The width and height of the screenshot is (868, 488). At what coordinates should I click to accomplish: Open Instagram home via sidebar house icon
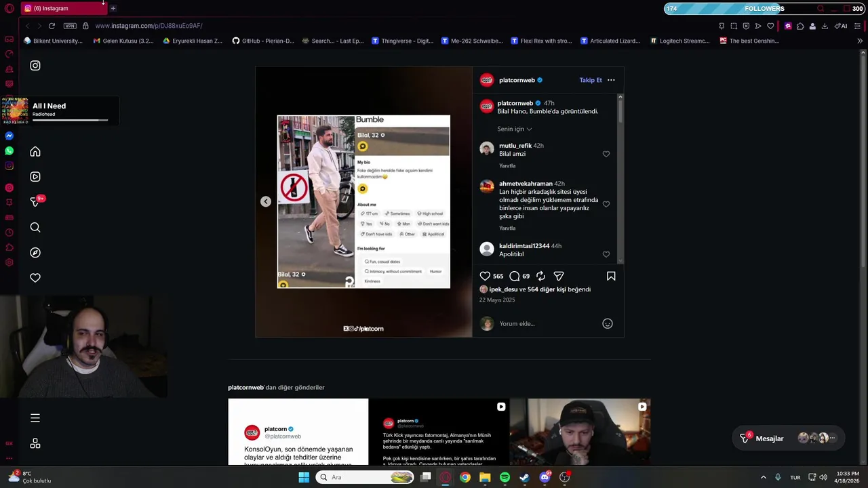(35, 152)
